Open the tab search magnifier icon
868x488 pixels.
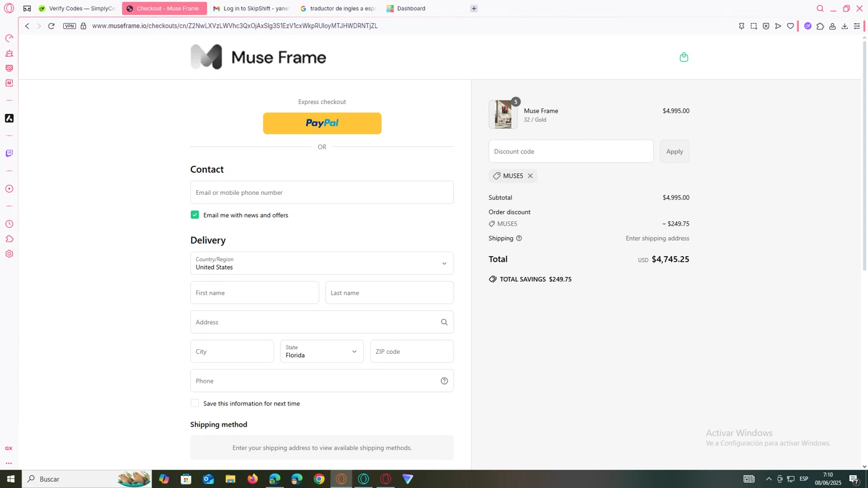(x=820, y=9)
